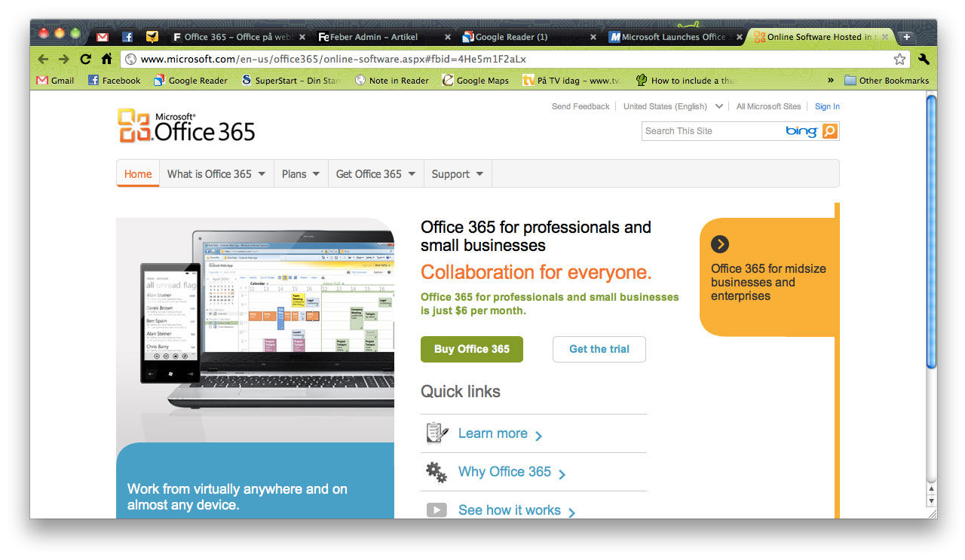Image resolution: width=965 pixels, height=560 pixels.
Task: Reload the page with the refresh icon
Action: (x=85, y=59)
